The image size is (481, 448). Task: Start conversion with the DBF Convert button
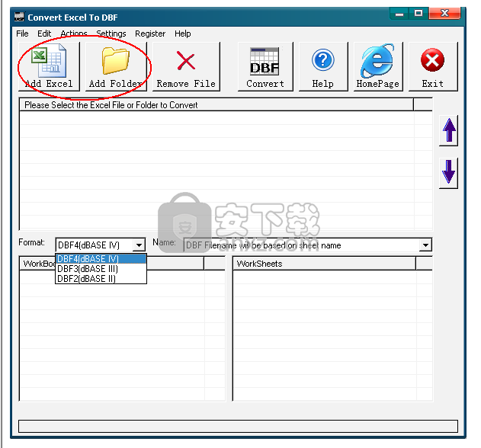tap(265, 66)
